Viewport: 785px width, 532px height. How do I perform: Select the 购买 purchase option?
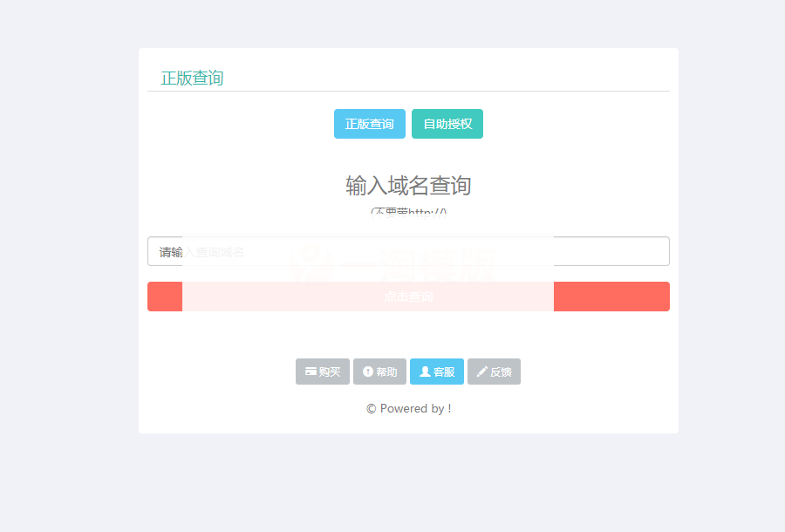(323, 371)
